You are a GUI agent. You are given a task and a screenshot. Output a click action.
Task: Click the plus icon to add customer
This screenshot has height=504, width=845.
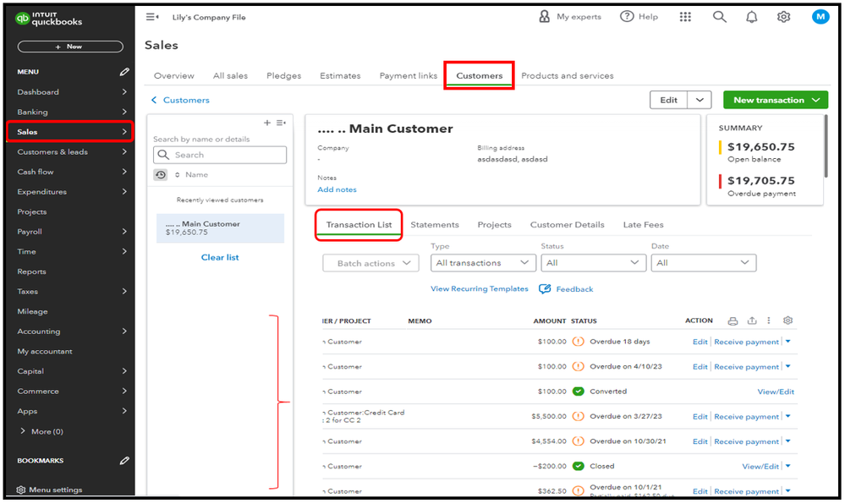tap(267, 123)
